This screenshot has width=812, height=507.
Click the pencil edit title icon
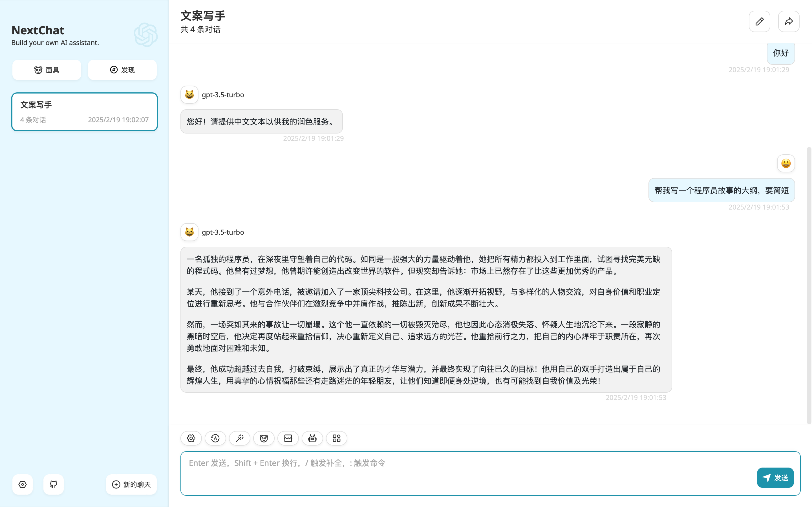click(759, 21)
